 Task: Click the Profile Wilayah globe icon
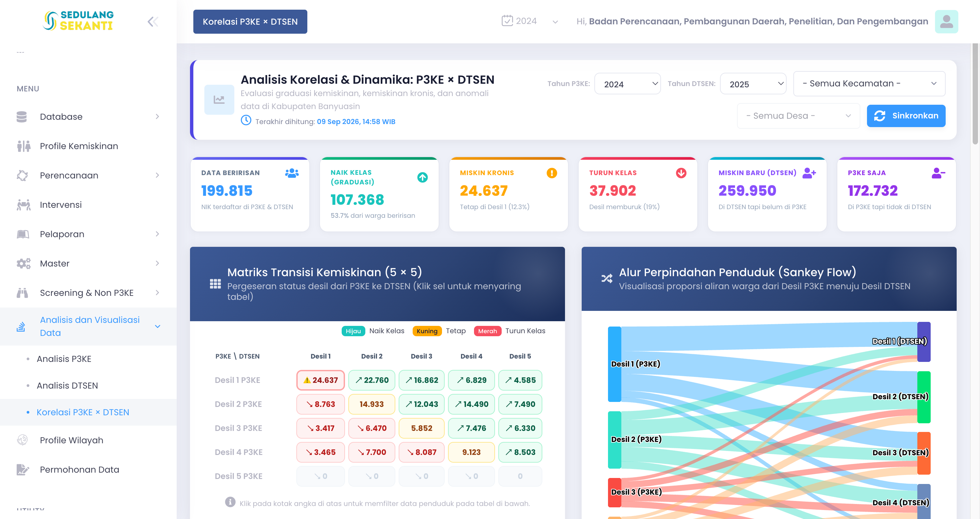click(x=22, y=440)
